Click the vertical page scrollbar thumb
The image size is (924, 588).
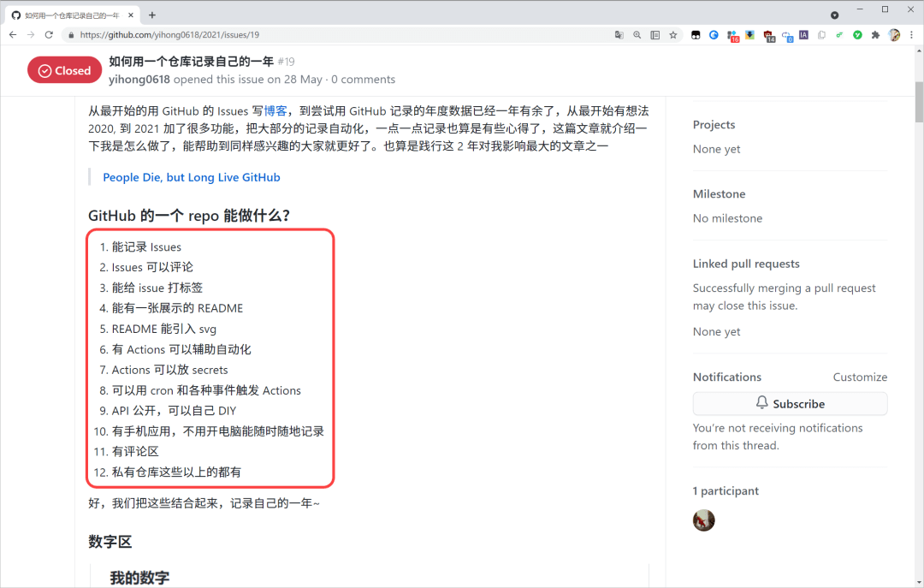(x=919, y=102)
